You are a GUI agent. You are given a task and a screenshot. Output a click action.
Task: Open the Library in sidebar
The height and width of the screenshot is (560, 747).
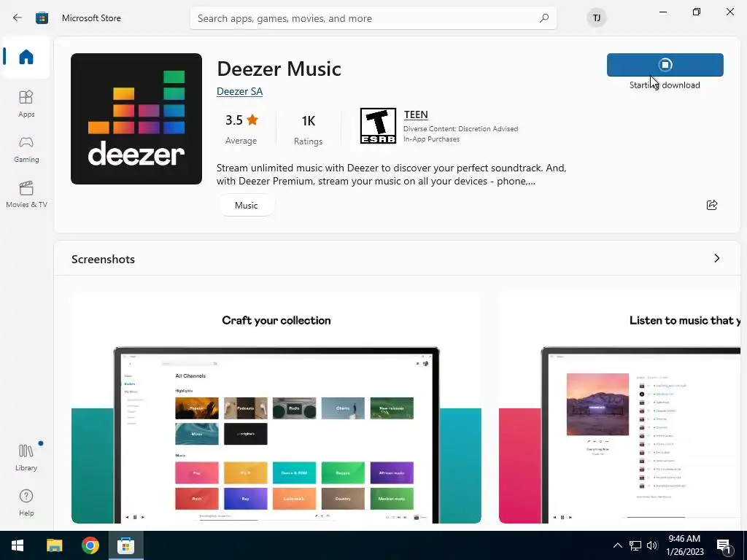[x=26, y=457]
